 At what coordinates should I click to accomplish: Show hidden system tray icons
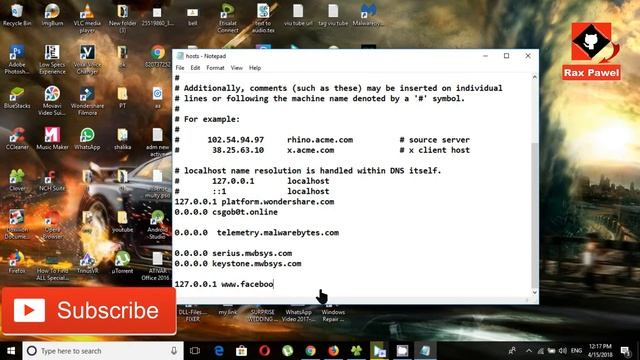[x=529, y=351]
